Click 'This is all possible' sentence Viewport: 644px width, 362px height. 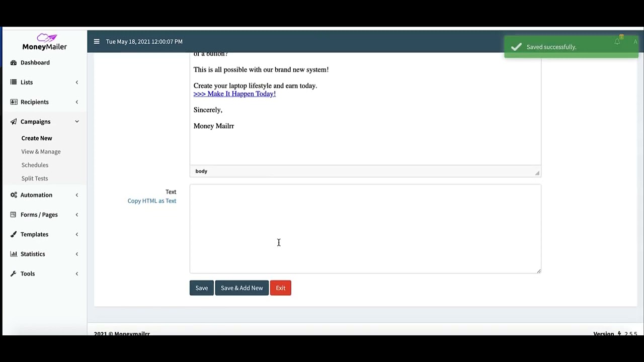click(261, 69)
